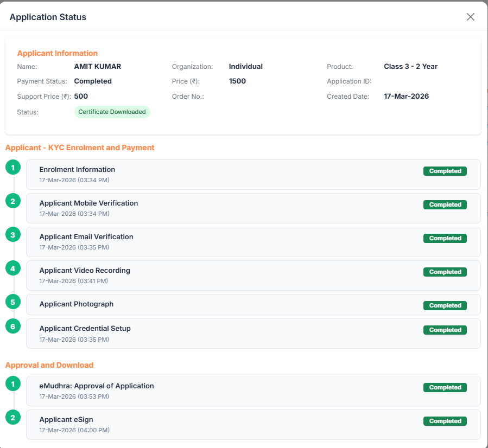Click the Certificate Downloaded status badge
488x448 pixels.
[112, 112]
